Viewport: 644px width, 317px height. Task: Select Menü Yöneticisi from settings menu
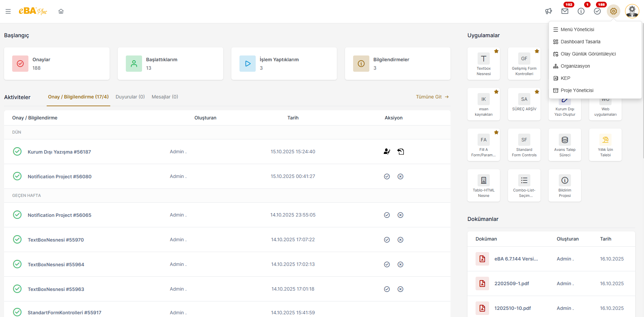point(577,29)
